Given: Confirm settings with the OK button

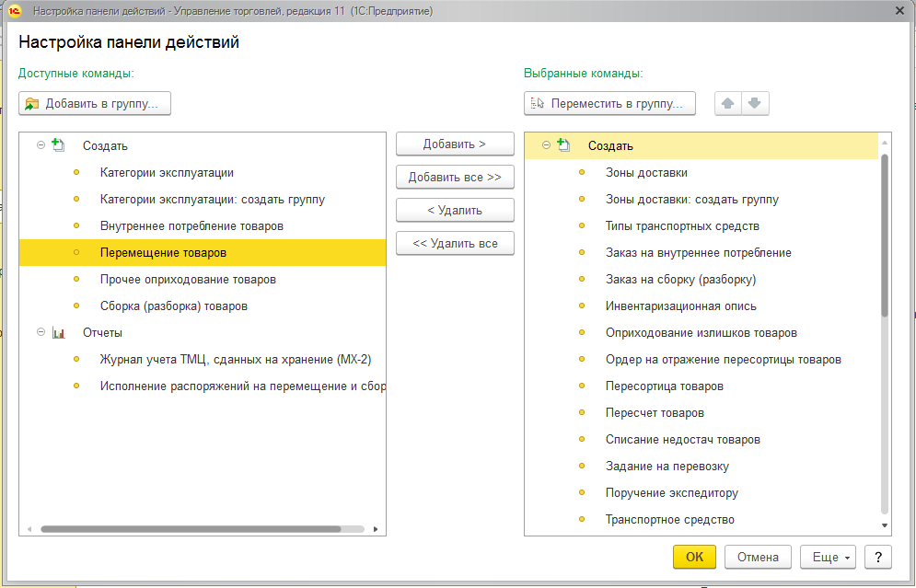Looking at the screenshot, I should coord(694,557).
